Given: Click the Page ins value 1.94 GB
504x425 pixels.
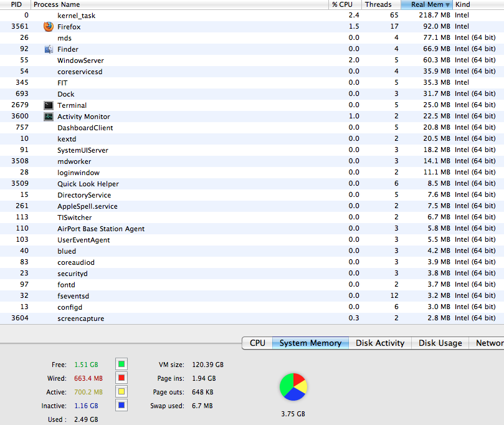Looking at the screenshot, I should (204, 378).
